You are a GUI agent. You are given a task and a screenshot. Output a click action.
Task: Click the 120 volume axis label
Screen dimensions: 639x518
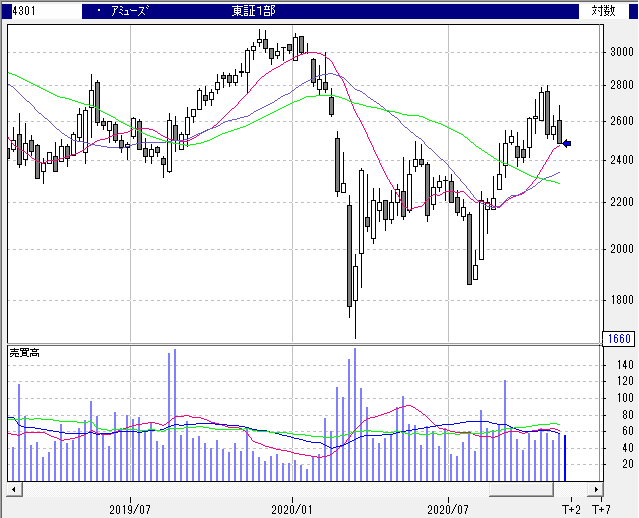coord(625,381)
